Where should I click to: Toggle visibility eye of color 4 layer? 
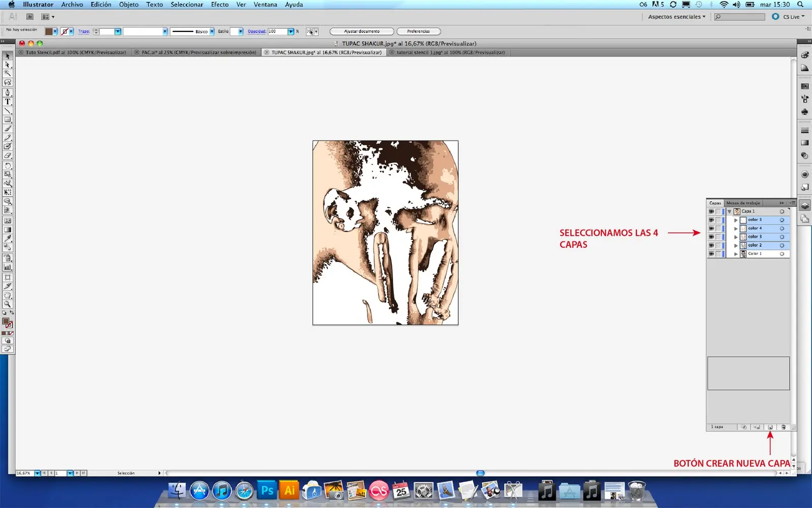711,228
